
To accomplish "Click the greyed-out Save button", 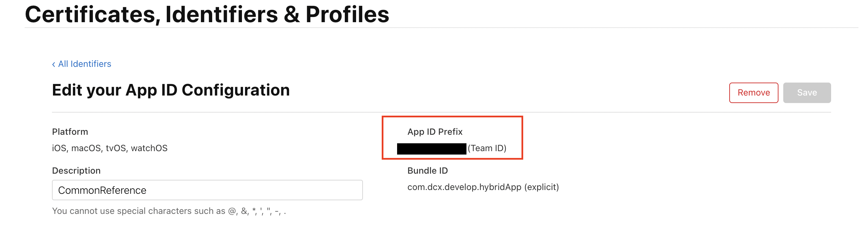I will 806,93.
